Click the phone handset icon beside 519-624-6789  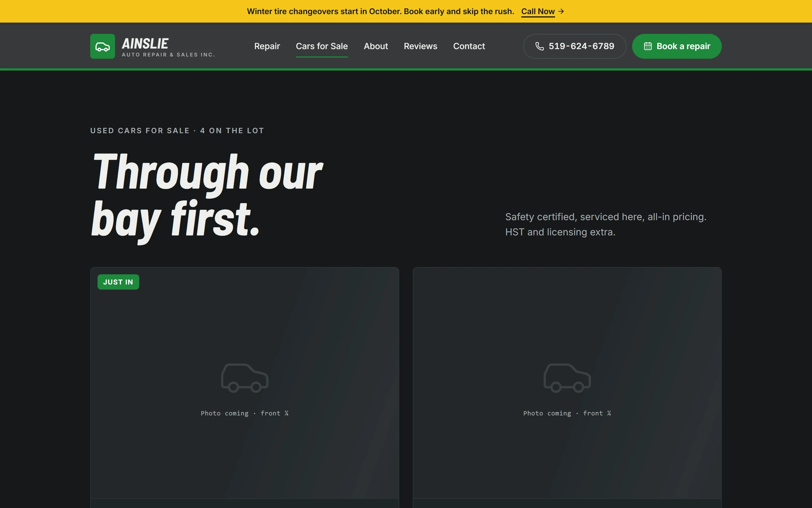tap(539, 46)
